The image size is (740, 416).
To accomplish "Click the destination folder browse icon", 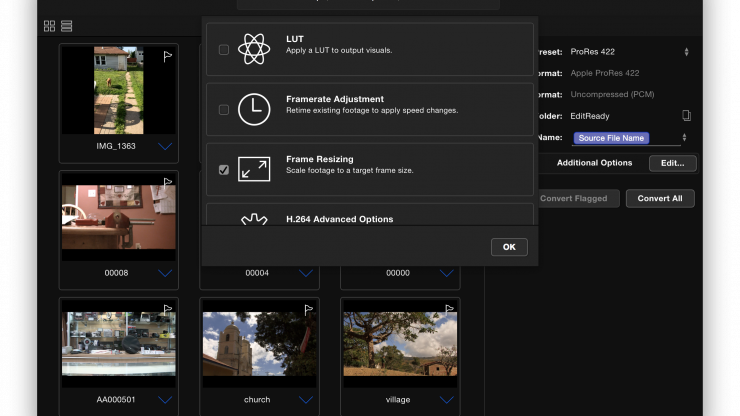I will [686, 116].
